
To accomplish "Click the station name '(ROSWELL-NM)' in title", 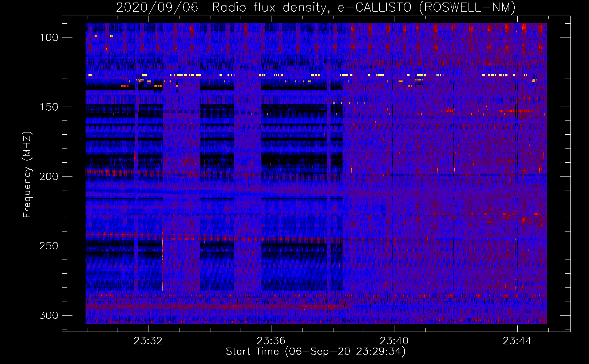I will tap(467, 8).
